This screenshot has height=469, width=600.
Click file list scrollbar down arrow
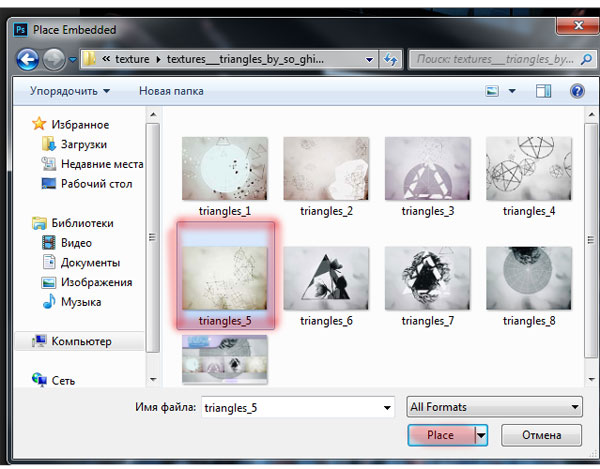591,379
